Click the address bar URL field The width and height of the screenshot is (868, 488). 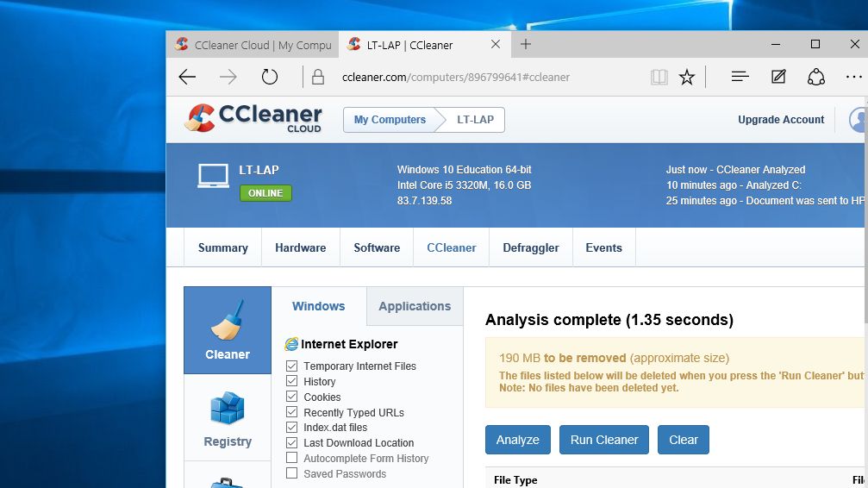(x=456, y=77)
